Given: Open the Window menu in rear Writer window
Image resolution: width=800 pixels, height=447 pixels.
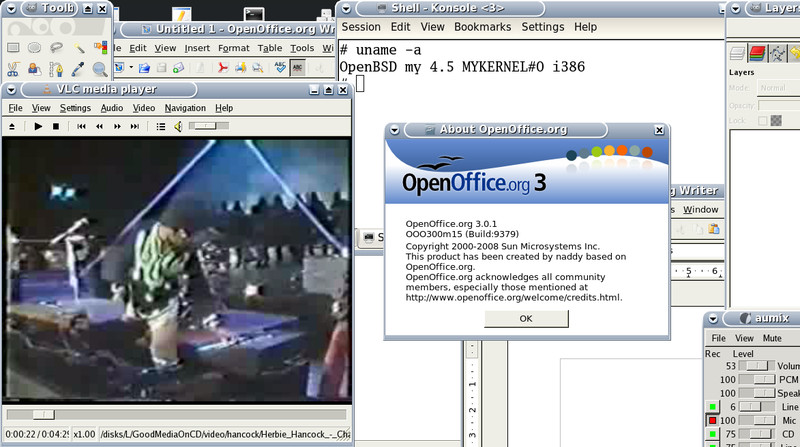Looking at the screenshot, I should click(701, 210).
